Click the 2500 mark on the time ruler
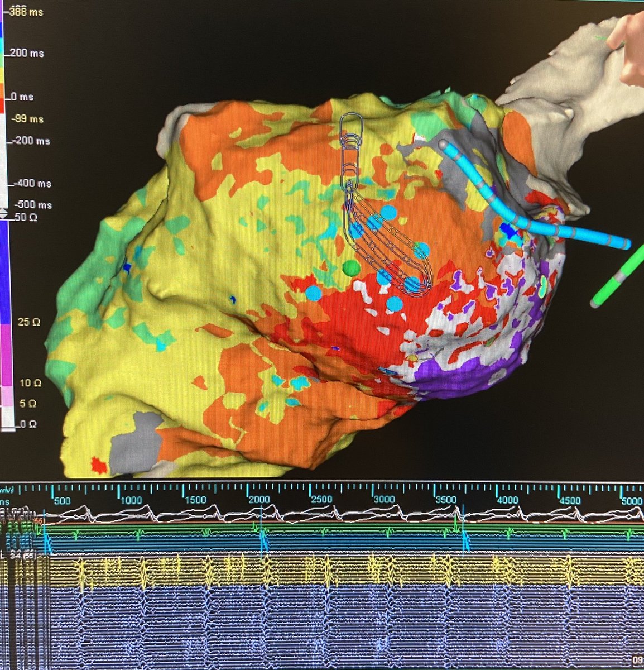 (321, 500)
